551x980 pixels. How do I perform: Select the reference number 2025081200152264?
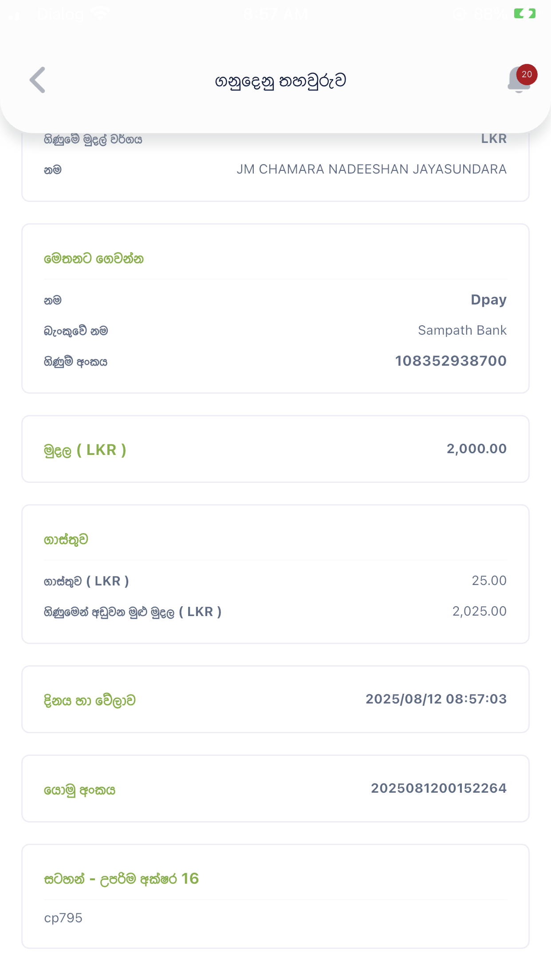coord(438,788)
